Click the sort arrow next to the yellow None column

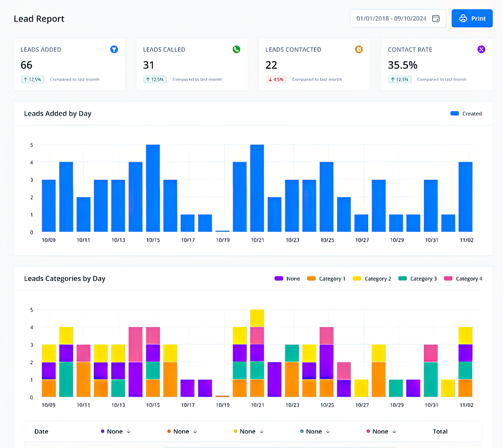pos(261,431)
